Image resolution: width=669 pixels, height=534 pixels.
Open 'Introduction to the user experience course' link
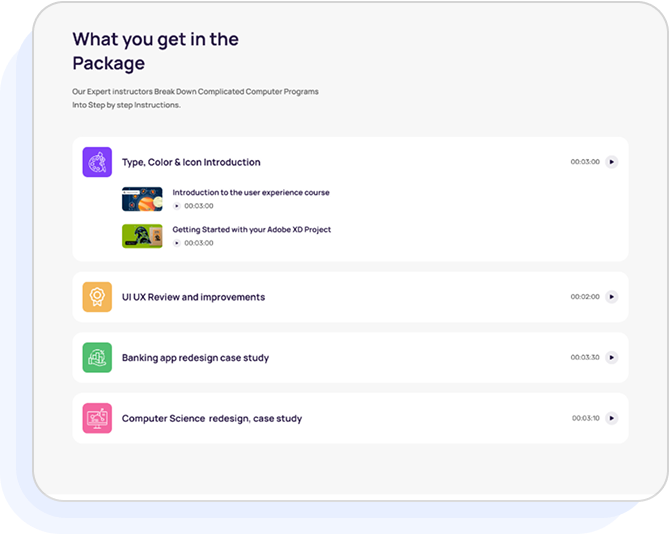(x=251, y=192)
